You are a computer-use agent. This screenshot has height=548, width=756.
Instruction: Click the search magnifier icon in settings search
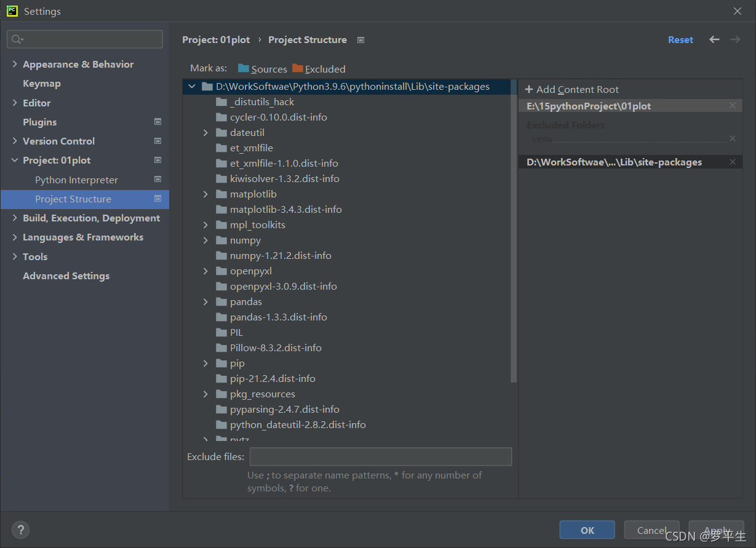17,39
